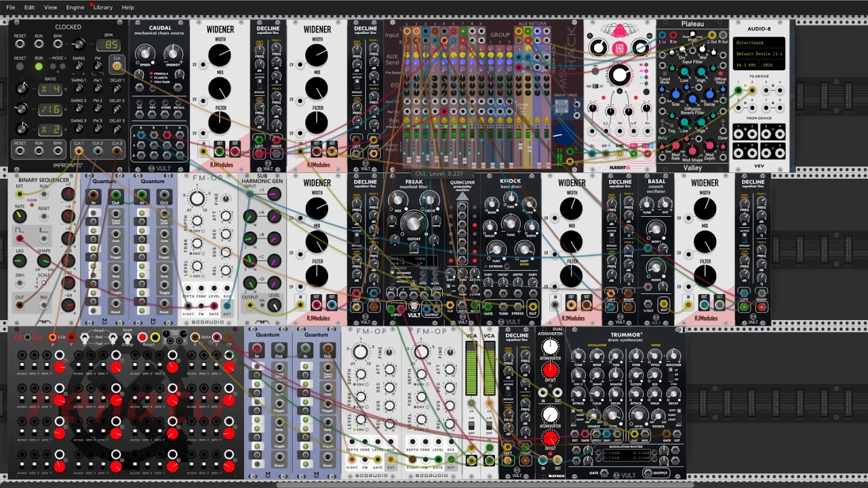Open the View menu
The width and height of the screenshot is (868, 488).
pyautogui.click(x=51, y=7)
